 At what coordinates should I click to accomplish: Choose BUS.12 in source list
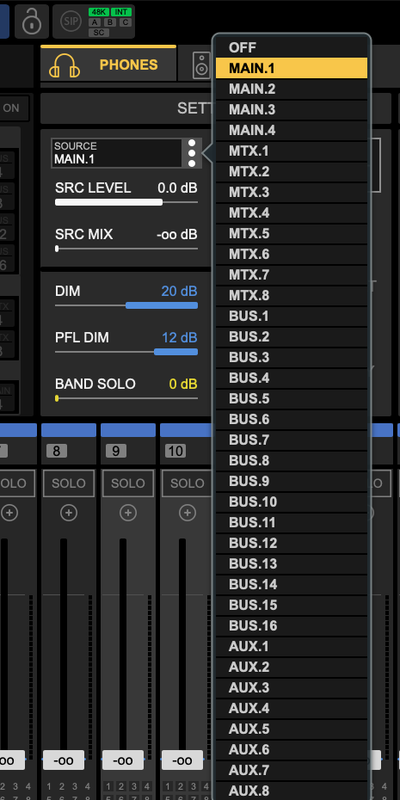(291, 543)
